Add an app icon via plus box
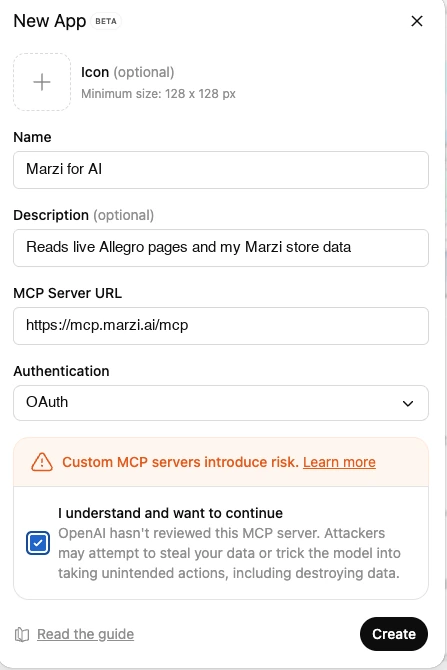The height and width of the screenshot is (670, 447). (x=42, y=82)
